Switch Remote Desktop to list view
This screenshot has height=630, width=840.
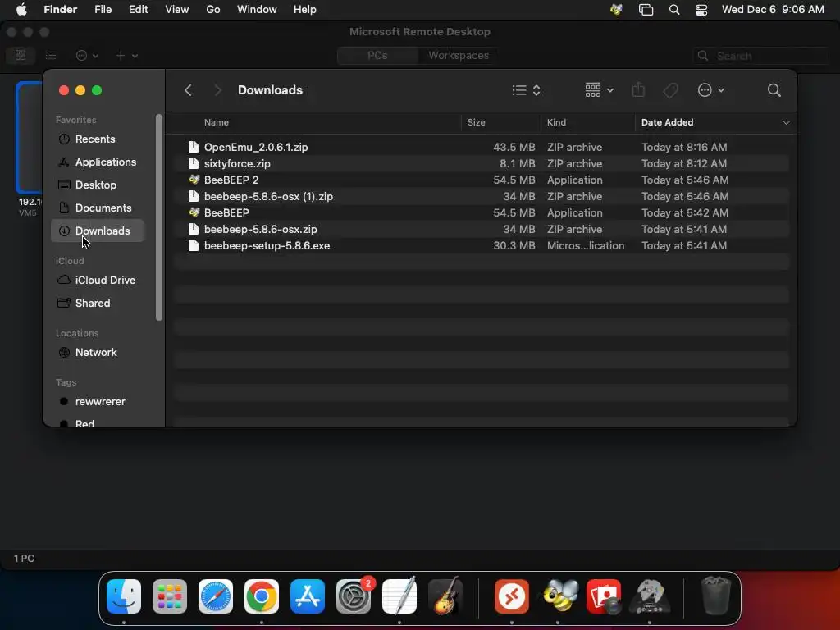coord(51,55)
